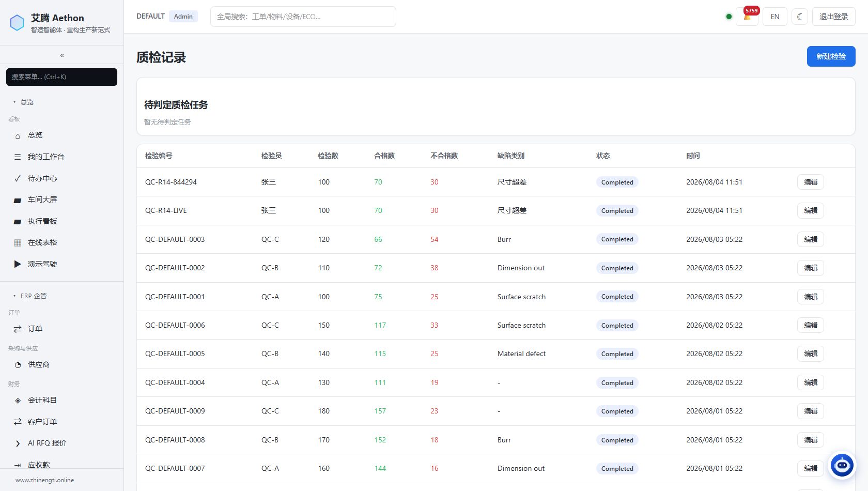
Task: Toggle dark mode with the moon icon
Action: 800,17
